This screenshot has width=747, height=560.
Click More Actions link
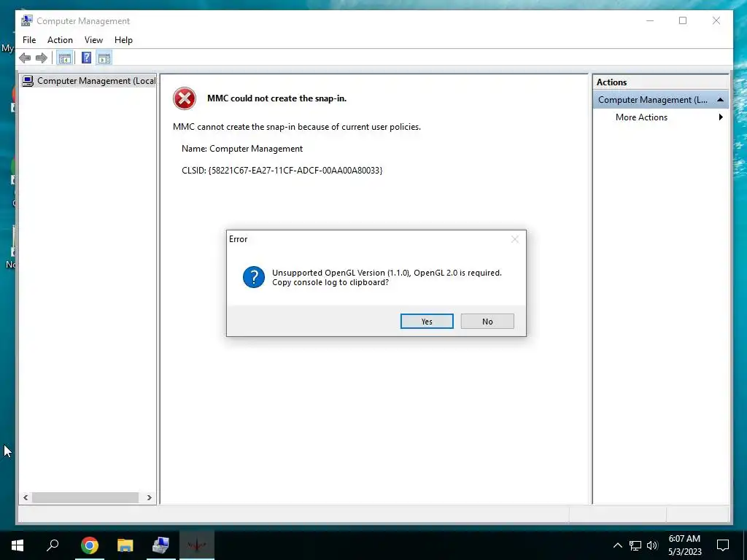641,117
